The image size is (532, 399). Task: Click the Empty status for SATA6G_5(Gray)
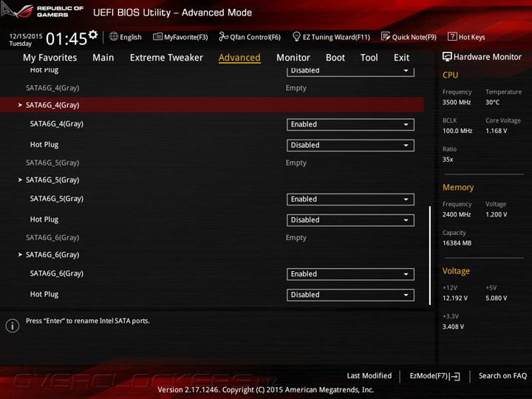click(296, 163)
